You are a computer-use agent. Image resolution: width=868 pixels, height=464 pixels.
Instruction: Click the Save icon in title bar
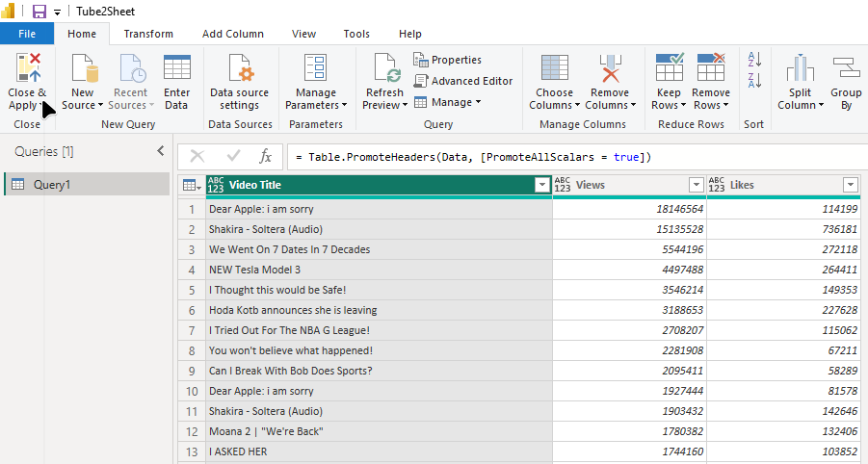39,11
